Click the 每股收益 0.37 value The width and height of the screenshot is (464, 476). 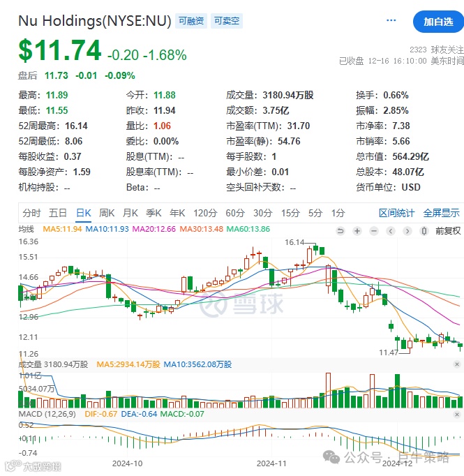73,156
